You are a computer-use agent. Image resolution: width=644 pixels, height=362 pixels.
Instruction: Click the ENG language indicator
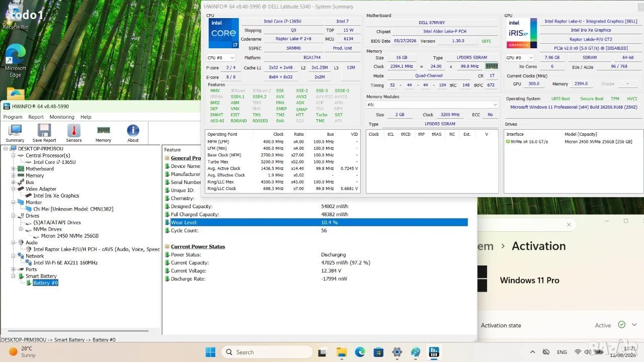(x=562, y=352)
